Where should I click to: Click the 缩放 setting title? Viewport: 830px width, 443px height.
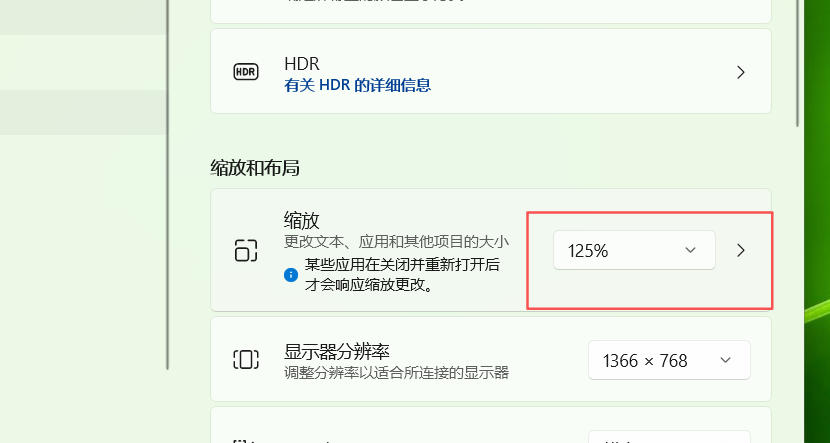pyautogui.click(x=301, y=220)
